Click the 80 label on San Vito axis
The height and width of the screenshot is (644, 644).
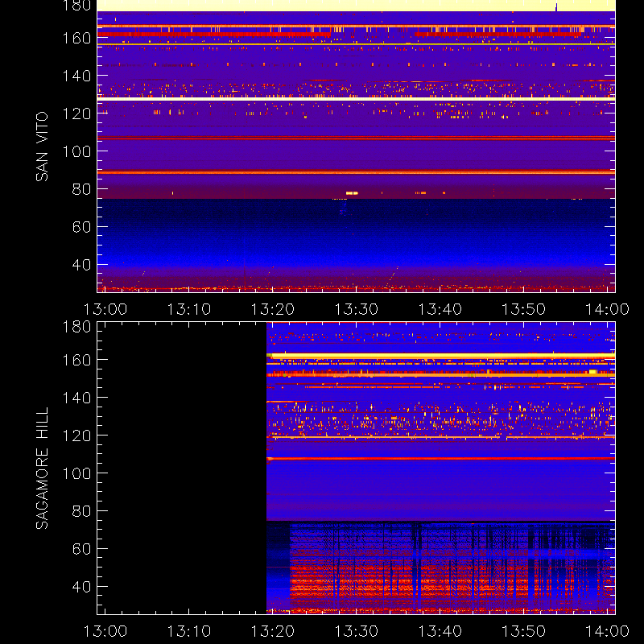point(81,189)
